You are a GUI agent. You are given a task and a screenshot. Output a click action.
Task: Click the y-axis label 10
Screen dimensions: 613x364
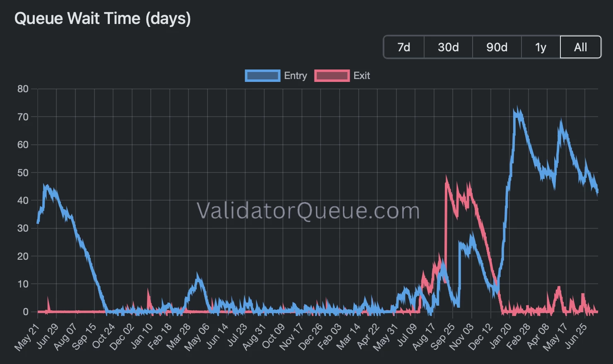23,284
